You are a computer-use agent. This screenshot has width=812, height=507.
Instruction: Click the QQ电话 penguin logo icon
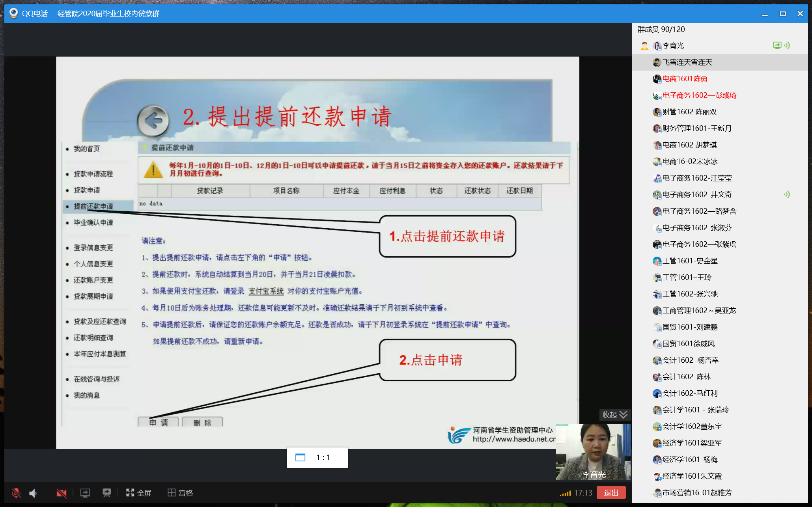[14, 13]
